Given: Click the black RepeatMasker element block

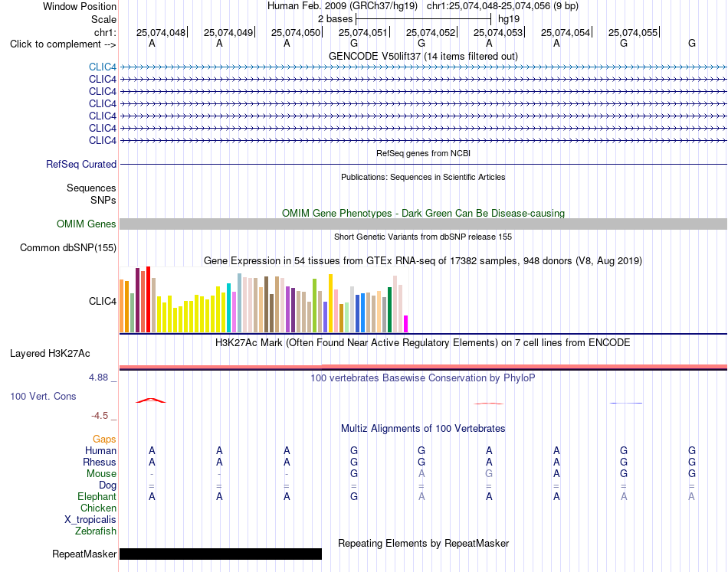Looking at the screenshot, I should [221, 554].
